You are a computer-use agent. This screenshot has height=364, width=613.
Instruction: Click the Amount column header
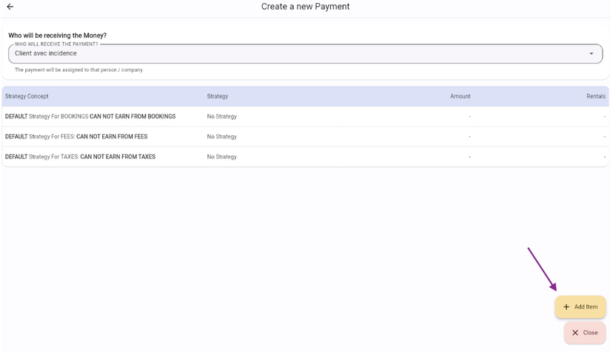(x=460, y=96)
